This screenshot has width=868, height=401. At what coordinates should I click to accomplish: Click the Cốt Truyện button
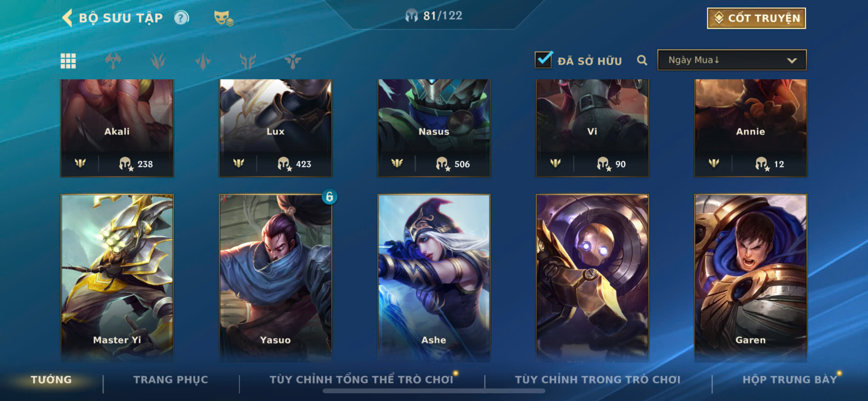click(756, 18)
